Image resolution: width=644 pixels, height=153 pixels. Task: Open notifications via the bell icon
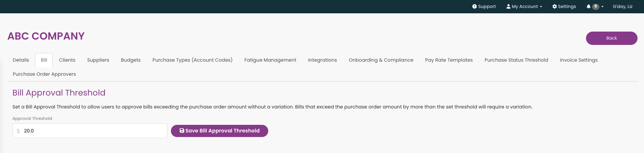coord(588,6)
